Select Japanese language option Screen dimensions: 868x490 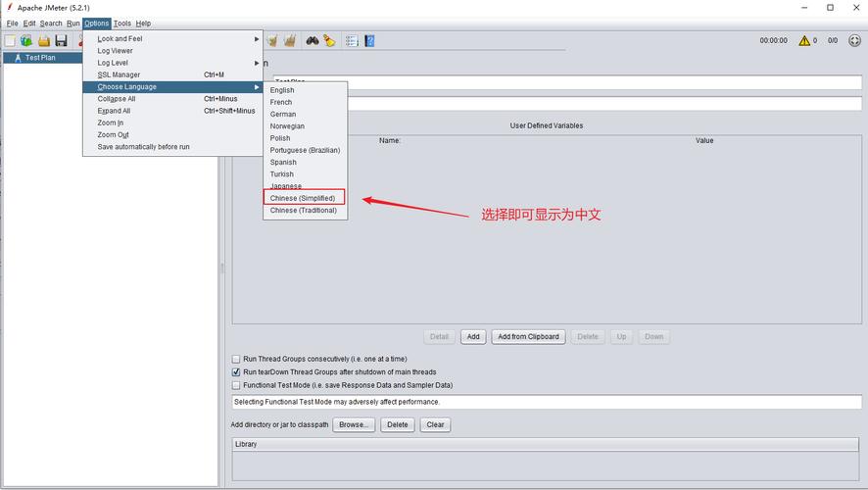(305, 186)
